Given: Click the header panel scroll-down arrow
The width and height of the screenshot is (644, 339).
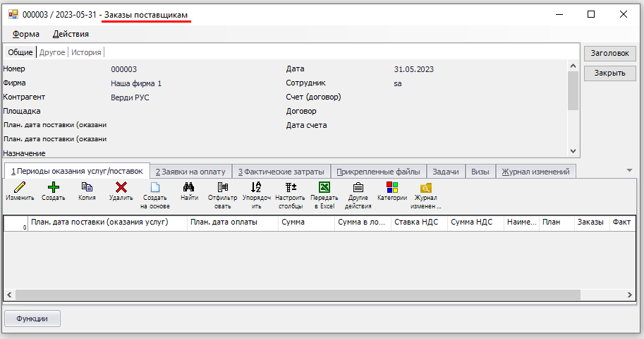Looking at the screenshot, I should click(573, 151).
